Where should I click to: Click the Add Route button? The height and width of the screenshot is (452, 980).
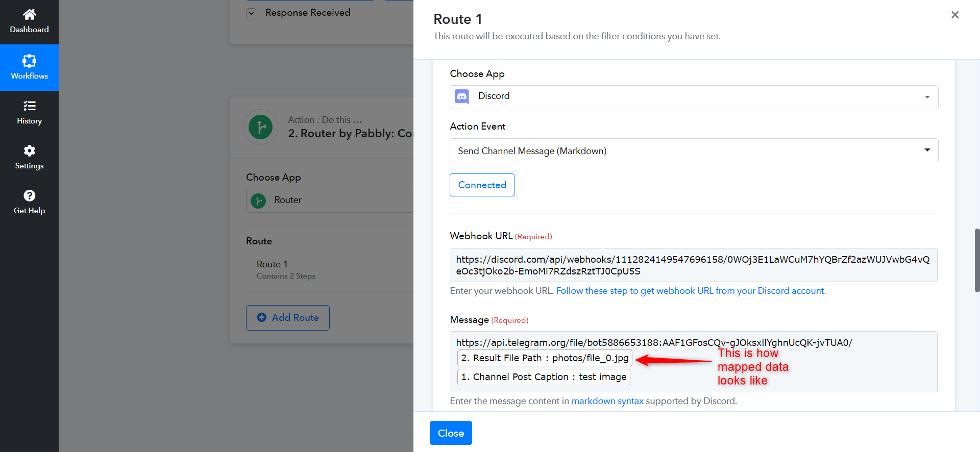pyautogui.click(x=288, y=317)
